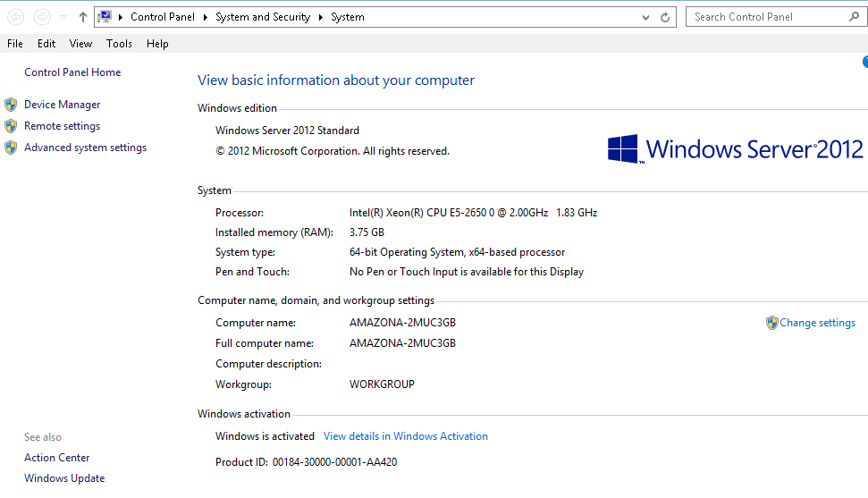Open Action Center link
Image resolution: width=868 pixels, height=498 pixels.
pyautogui.click(x=56, y=458)
